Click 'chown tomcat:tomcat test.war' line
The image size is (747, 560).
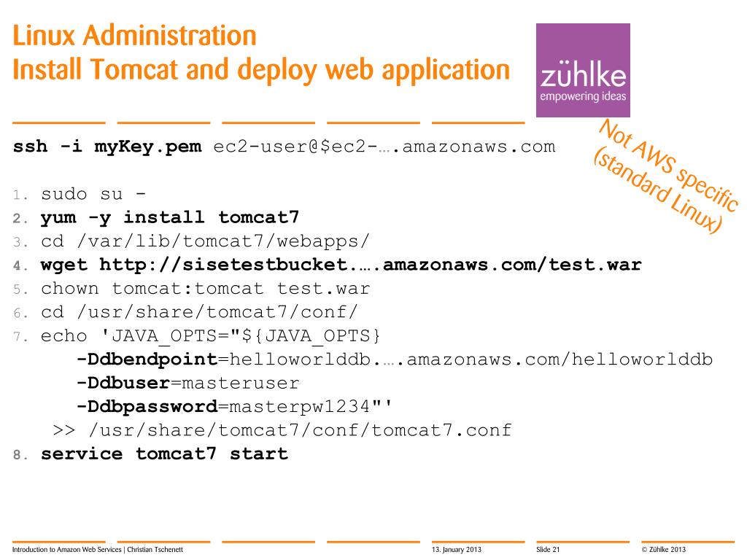click(205, 289)
